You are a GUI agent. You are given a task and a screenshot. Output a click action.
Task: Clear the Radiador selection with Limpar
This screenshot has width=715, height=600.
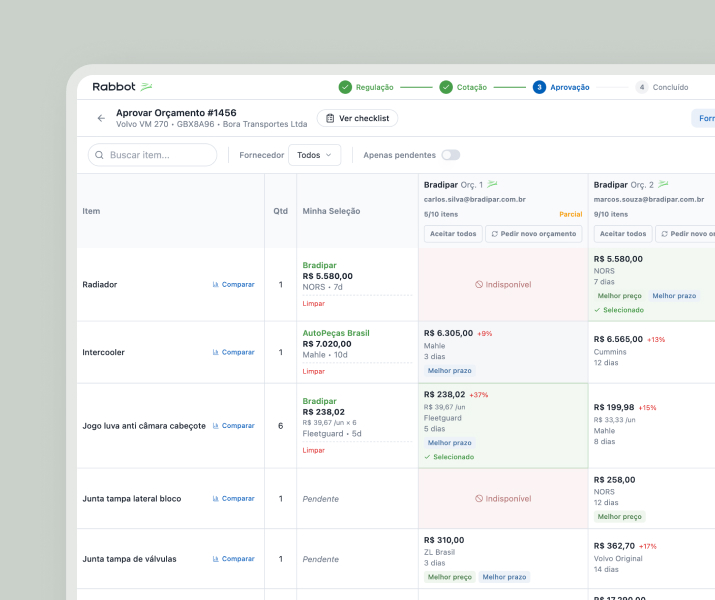pyautogui.click(x=314, y=304)
